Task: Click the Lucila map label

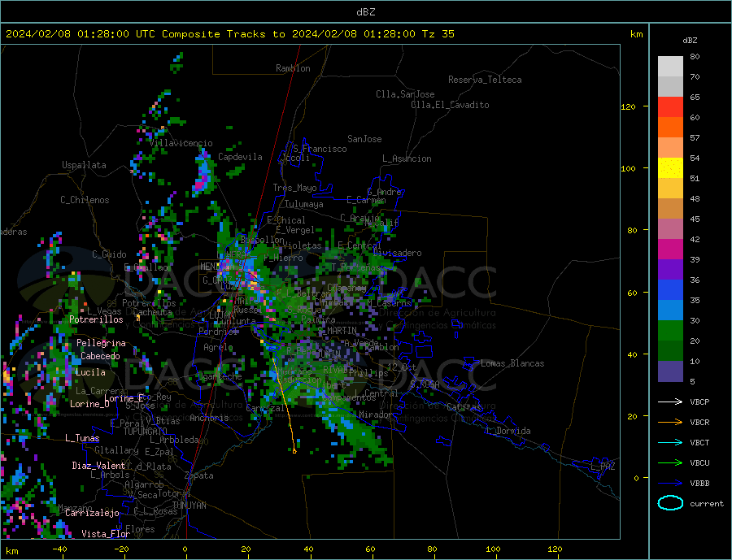Action: [90, 372]
